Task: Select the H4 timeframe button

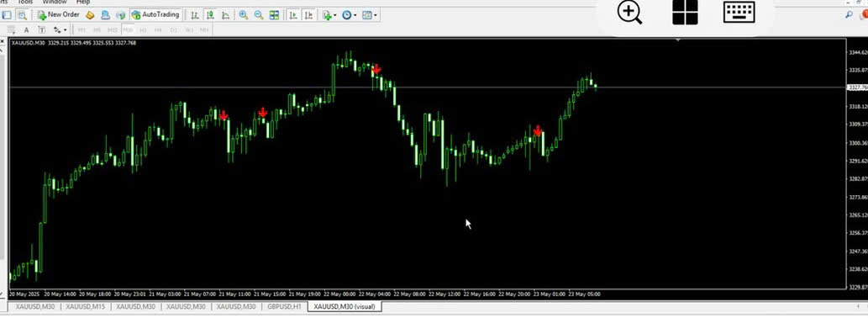Action: click(158, 29)
